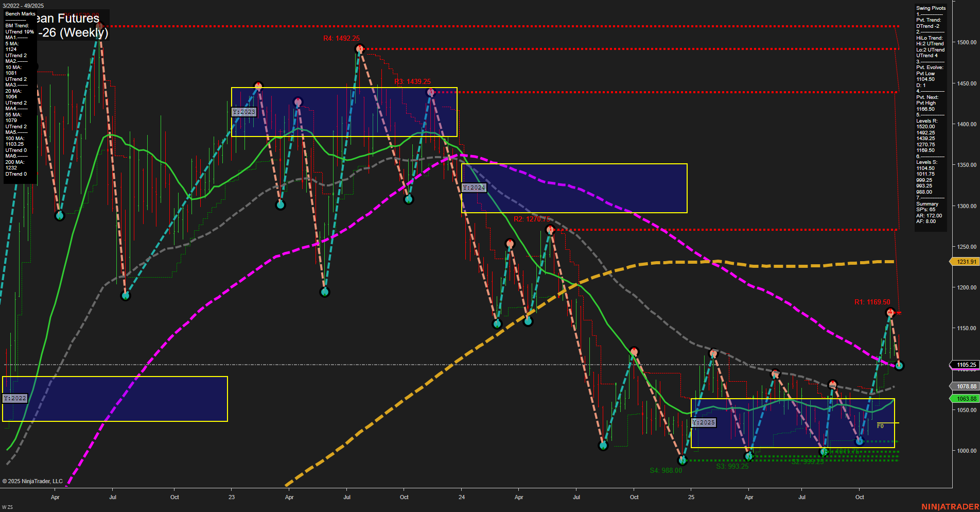Click the F0 label beside the Y:2025 zone

[880, 425]
